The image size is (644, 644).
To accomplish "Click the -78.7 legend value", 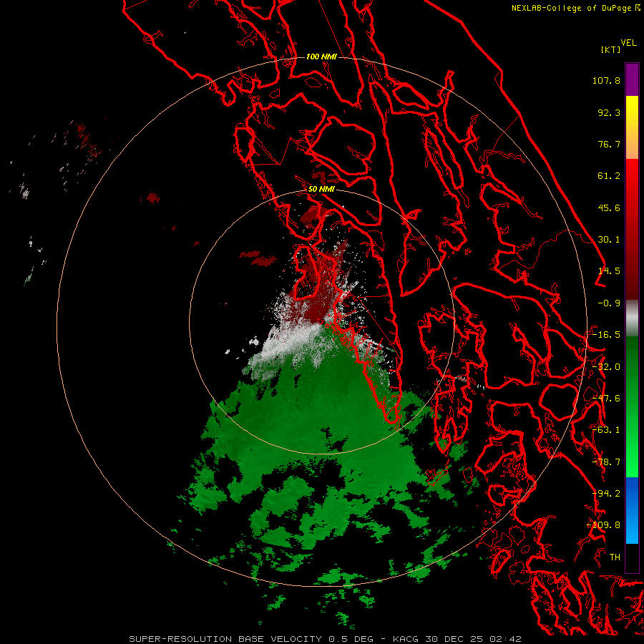I will tap(606, 462).
